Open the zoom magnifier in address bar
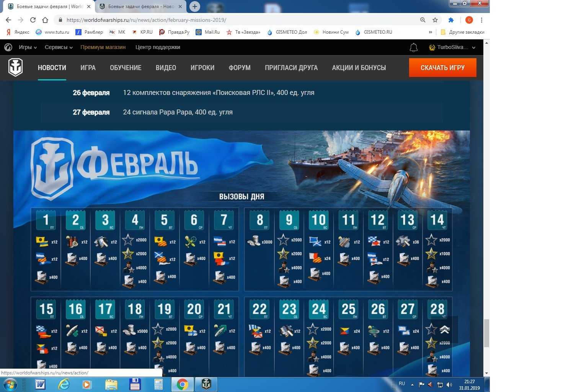The width and height of the screenshot is (571, 392). point(423,20)
